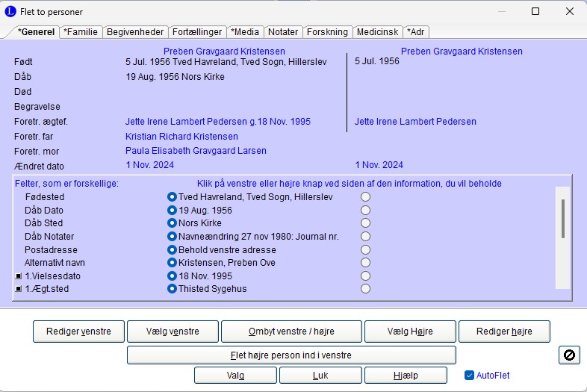
Task: Switch to the Familie tab
Action: coord(81,32)
